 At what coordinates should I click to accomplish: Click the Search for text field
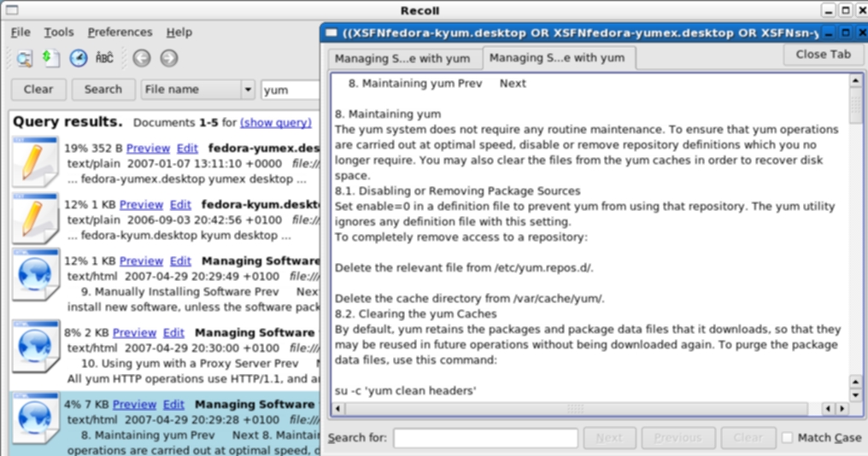[485, 438]
